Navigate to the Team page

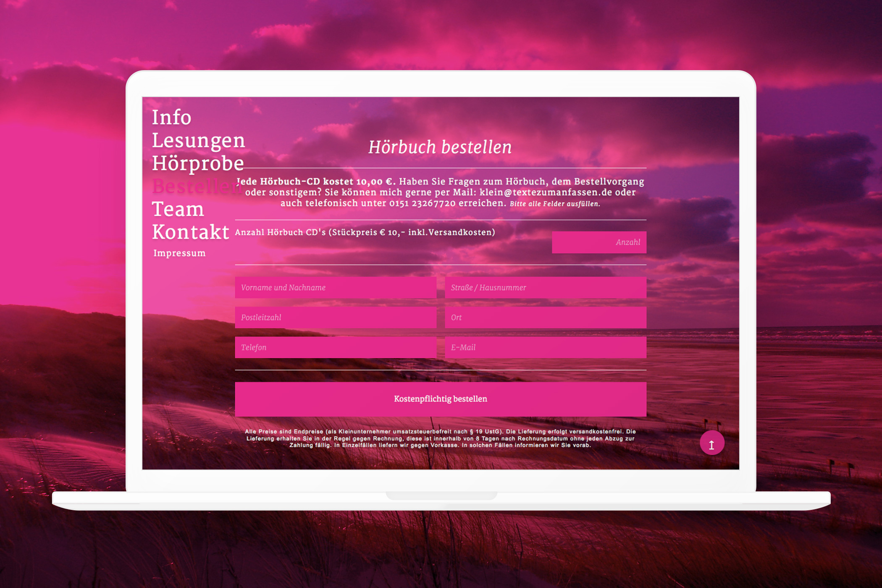click(178, 209)
